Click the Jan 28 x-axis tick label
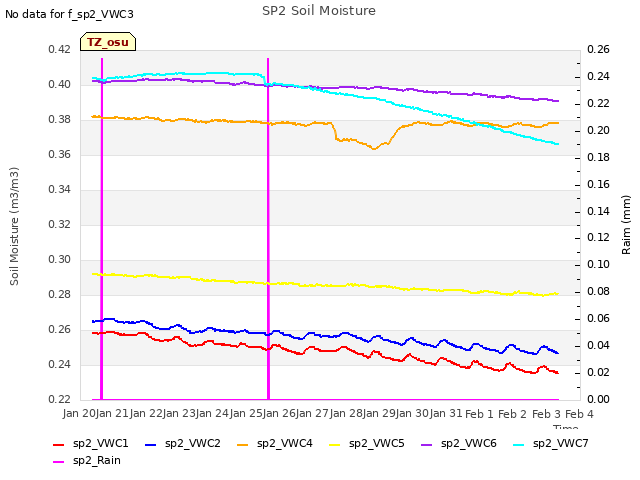 pyautogui.click(x=346, y=413)
